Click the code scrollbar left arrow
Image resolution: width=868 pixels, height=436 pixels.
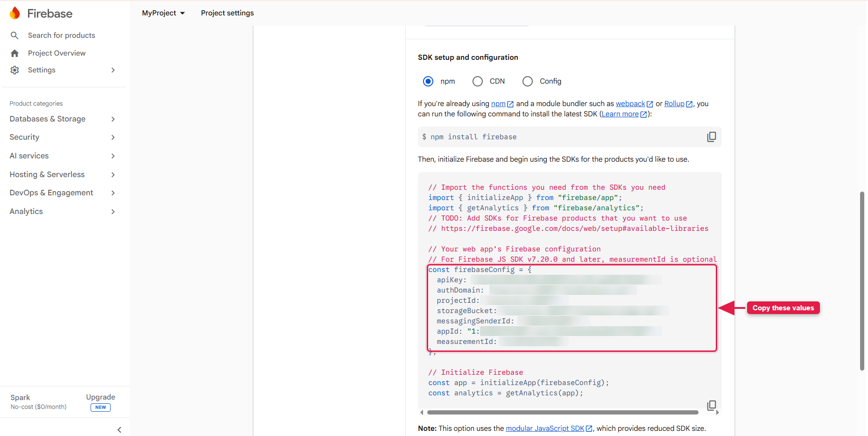[x=422, y=413]
